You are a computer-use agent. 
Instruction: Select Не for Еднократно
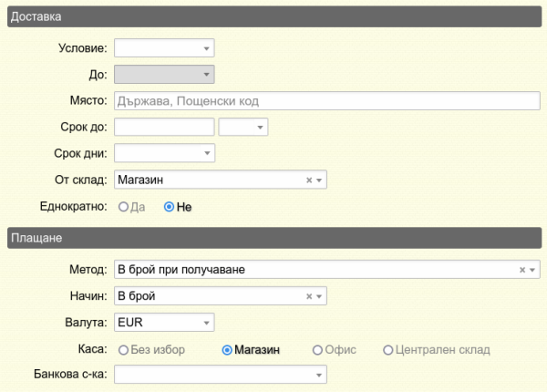[x=169, y=207]
